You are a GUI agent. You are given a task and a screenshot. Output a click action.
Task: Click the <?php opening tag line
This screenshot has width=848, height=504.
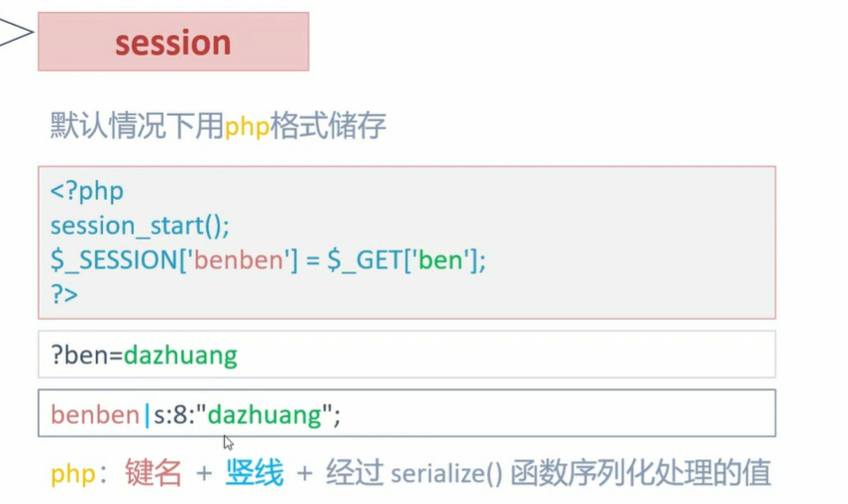pos(87,191)
